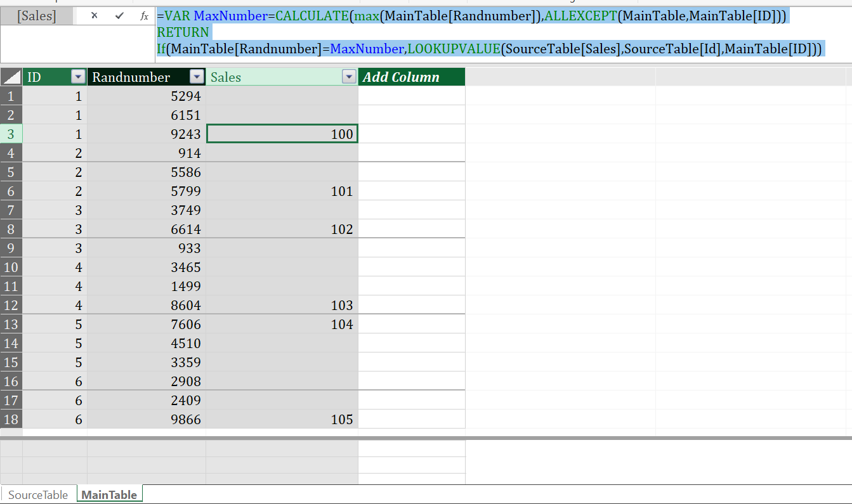The height and width of the screenshot is (504, 852).
Task: Select the Sales cell showing 102
Action: coord(282,229)
